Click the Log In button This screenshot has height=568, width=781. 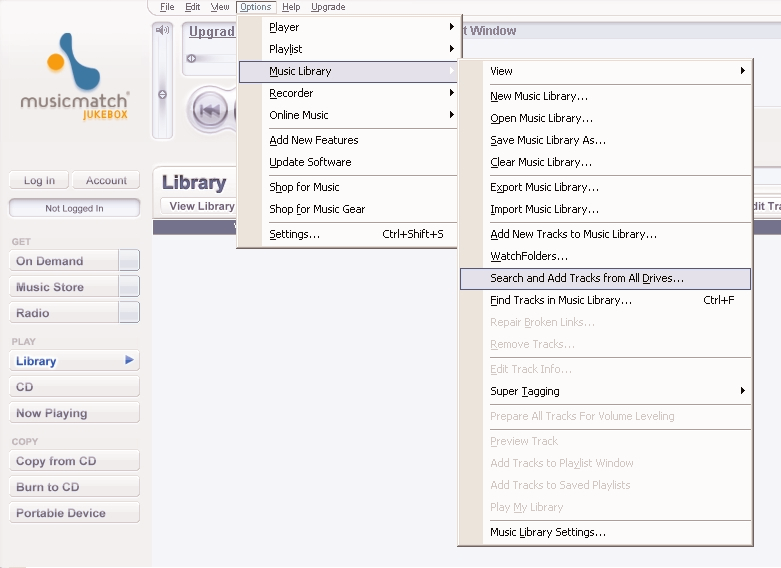pos(39,180)
